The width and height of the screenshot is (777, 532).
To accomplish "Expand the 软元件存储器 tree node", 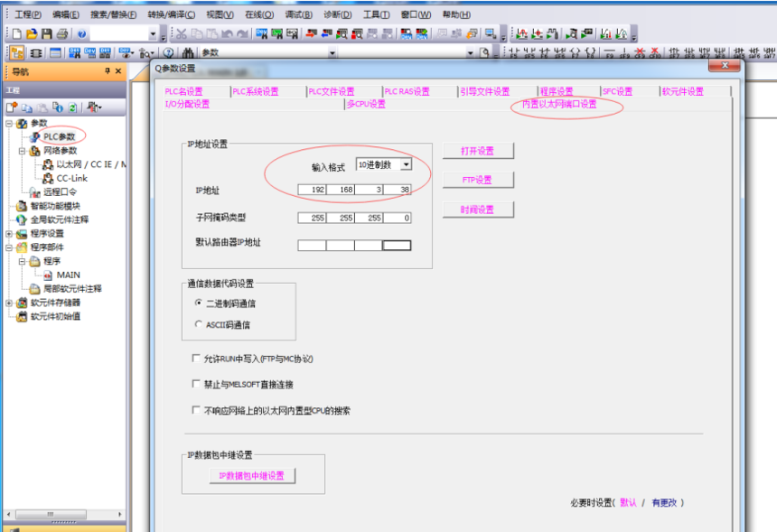I will [9, 303].
